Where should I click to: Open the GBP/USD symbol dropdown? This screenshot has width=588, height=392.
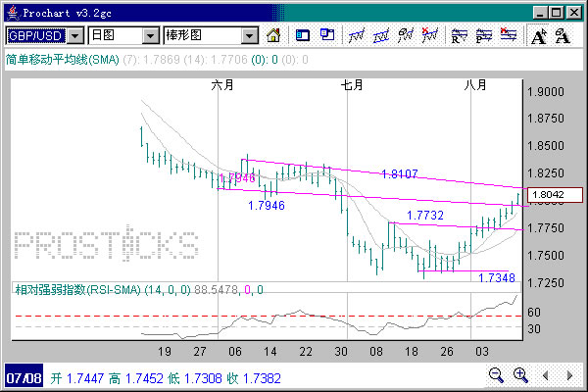(x=75, y=36)
